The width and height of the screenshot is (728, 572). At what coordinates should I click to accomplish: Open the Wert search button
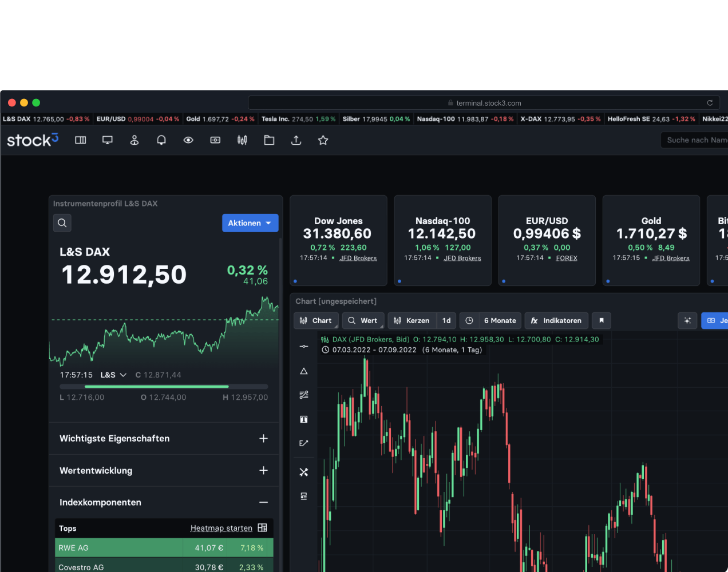click(x=363, y=321)
